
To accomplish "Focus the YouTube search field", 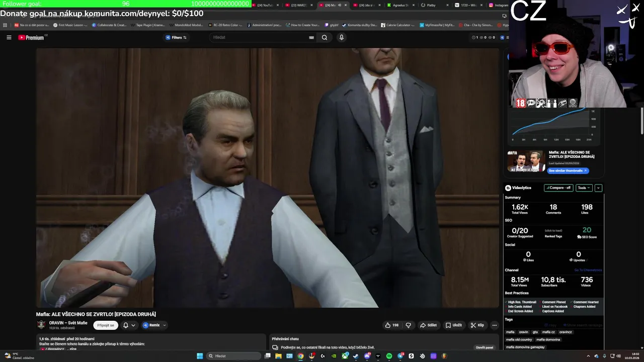I will coord(259,37).
